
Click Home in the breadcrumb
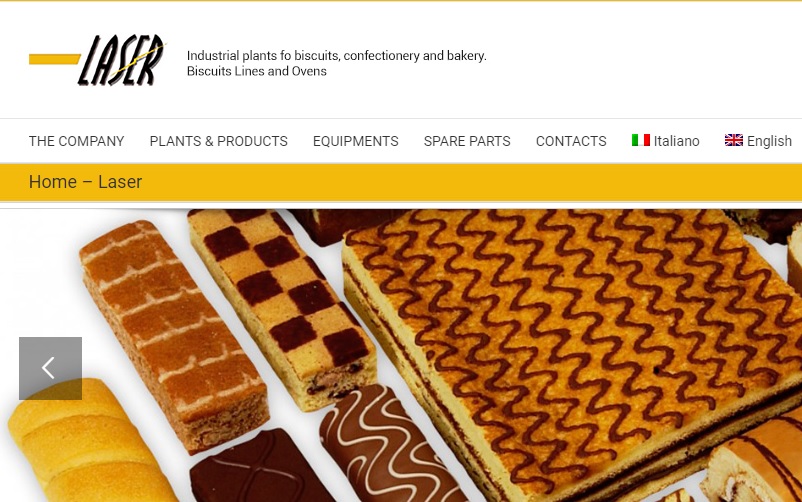pos(53,182)
